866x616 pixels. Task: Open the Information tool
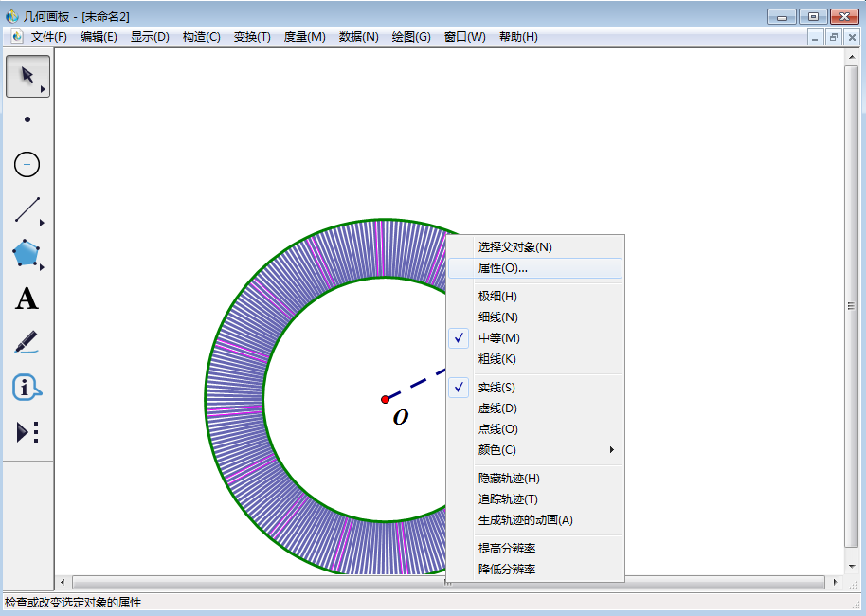pyautogui.click(x=27, y=387)
